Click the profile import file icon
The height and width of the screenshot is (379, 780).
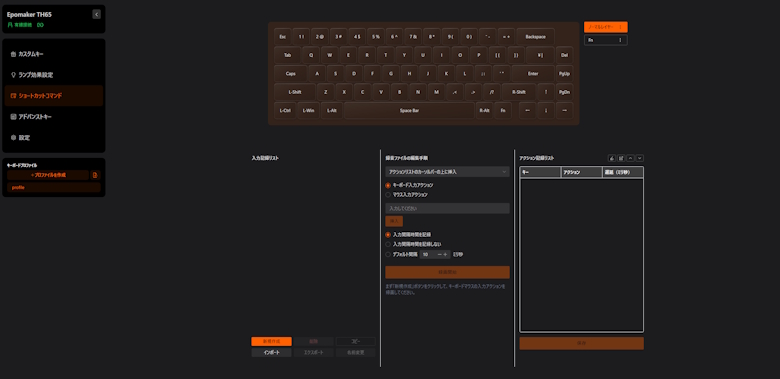click(x=96, y=175)
